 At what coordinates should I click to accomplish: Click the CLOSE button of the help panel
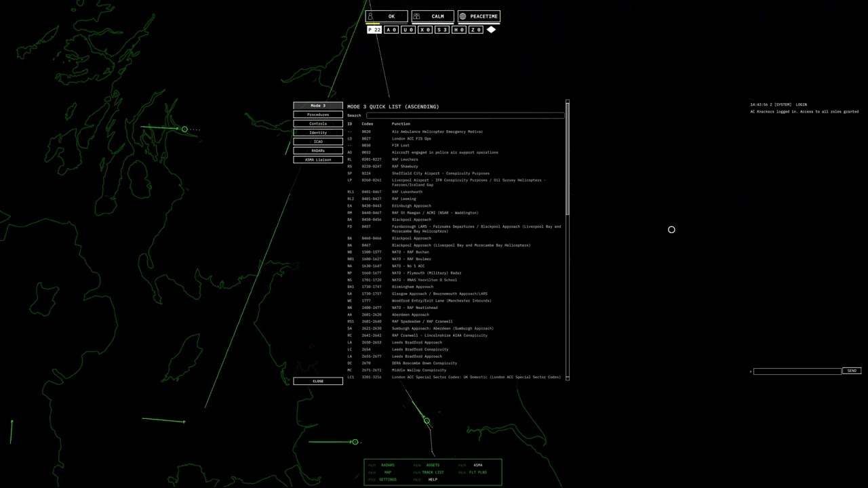click(318, 381)
